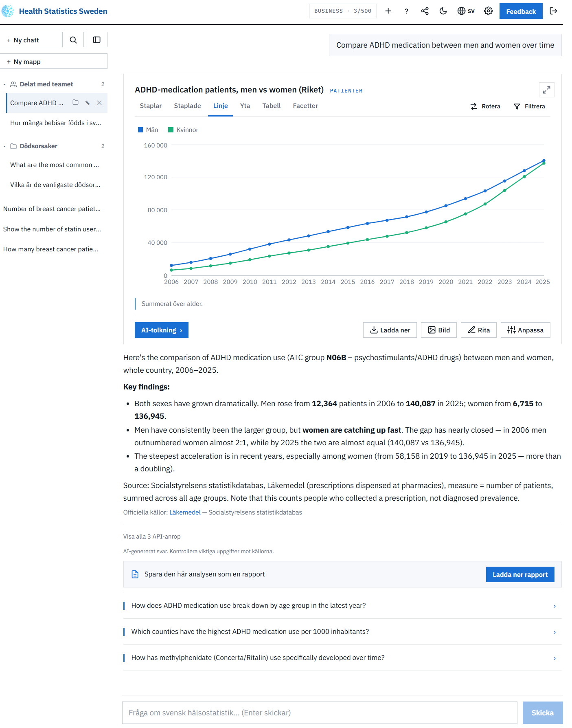Click the share icon in top bar
The height and width of the screenshot is (728, 572).
click(x=425, y=11)
